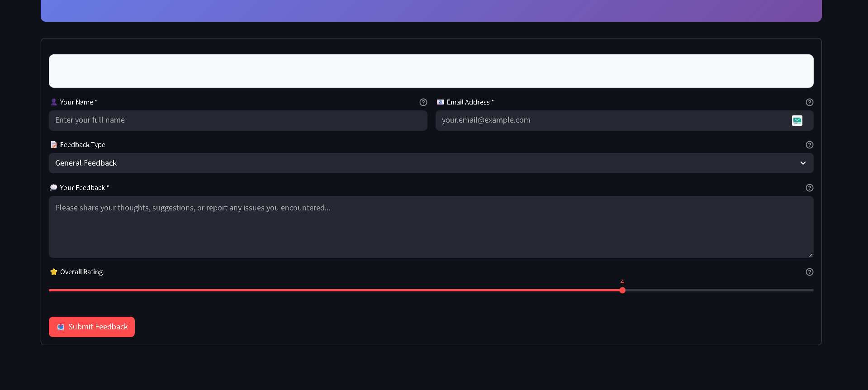Click the "Your Name *" label
The image size is (868, 390).
(x=79, y=102)
